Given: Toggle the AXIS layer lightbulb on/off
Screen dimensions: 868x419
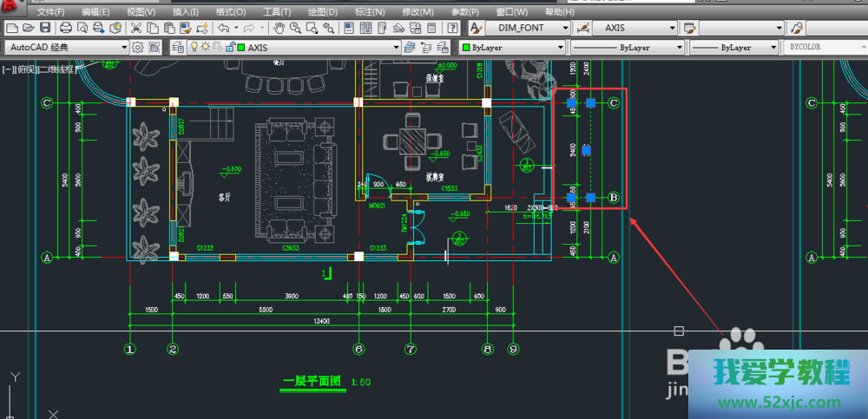Looking at the screenshot, I should click(195, 48).
